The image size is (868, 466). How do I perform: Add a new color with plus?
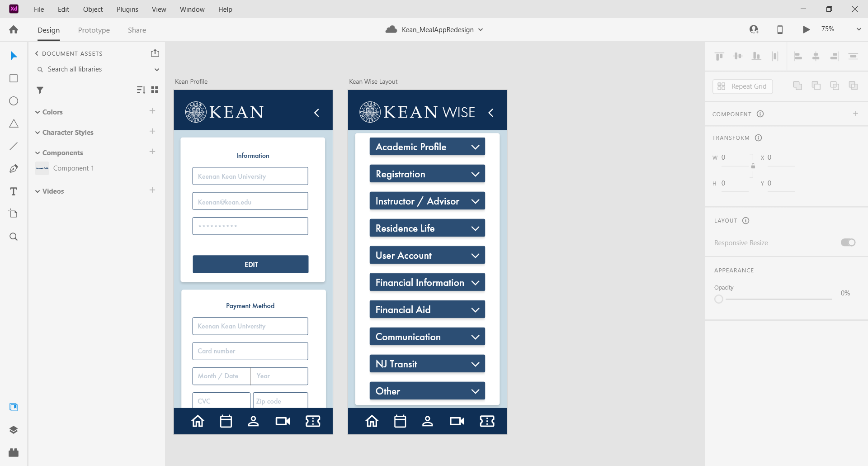click(152, 111)
